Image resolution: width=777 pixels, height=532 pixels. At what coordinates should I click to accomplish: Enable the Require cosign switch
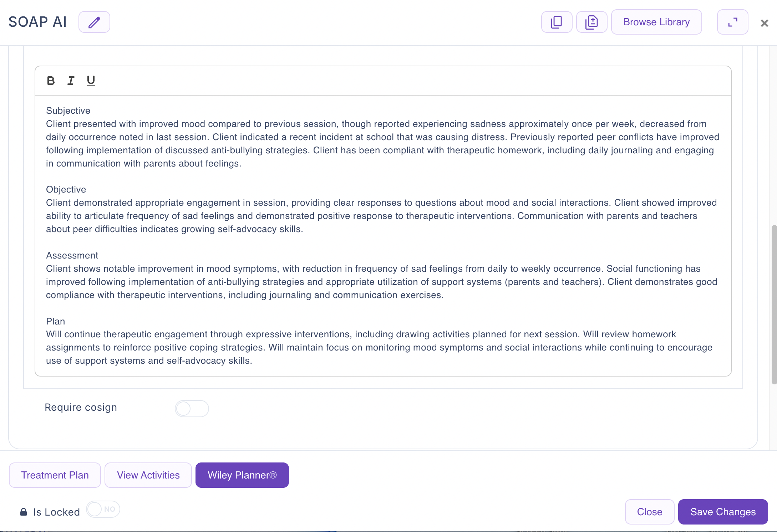coord(192,409)
